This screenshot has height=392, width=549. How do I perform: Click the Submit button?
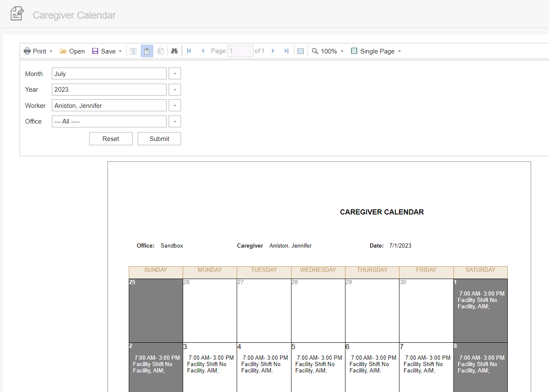159,139
